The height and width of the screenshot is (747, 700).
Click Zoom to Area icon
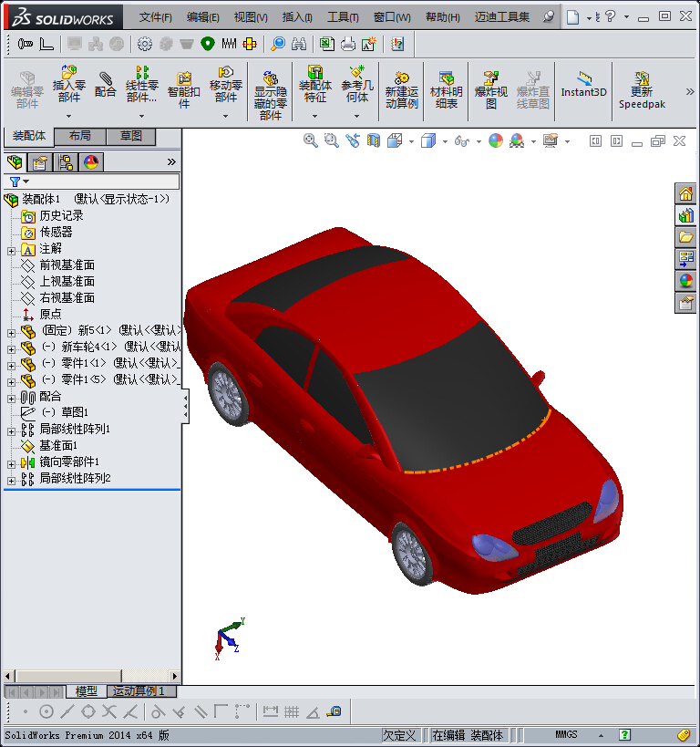pos(332,140)
